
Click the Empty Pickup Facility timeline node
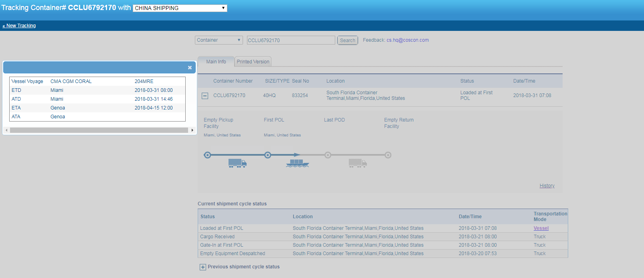point(207,155)
